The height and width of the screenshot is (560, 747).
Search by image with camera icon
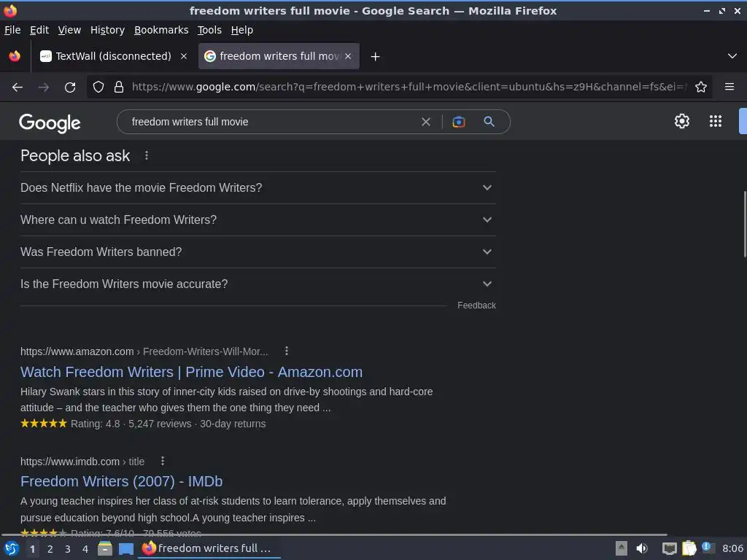point(458,122)
